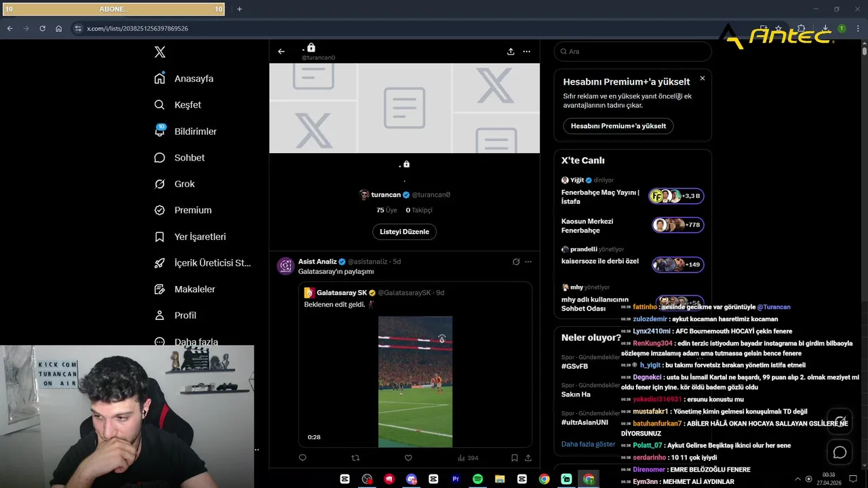The height and width of the screenshot is (488, 868).
Task: View the 75 Üye members list
Action: (x=385, y=210)
